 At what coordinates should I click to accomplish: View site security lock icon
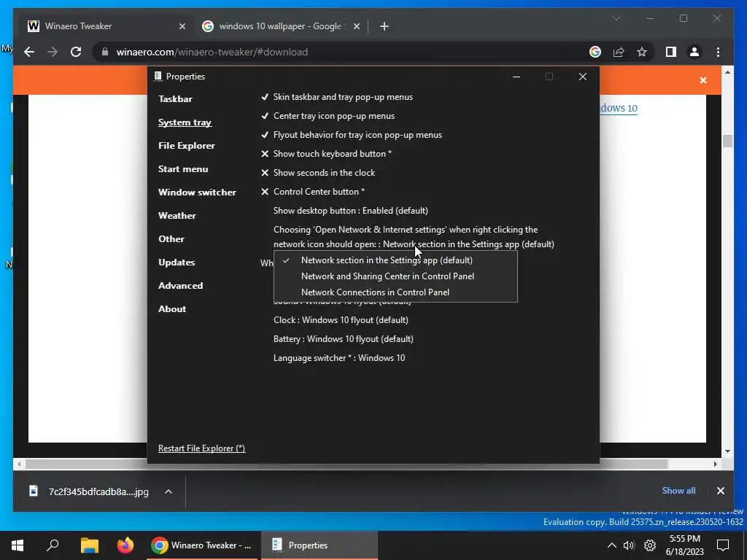pos(105,52)
